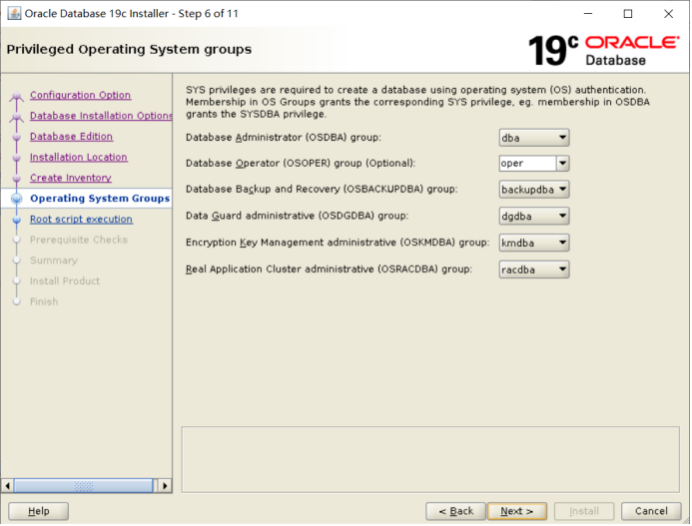Click the Help button
Viewport: 692px width, 526px height.
click(38, 511)
